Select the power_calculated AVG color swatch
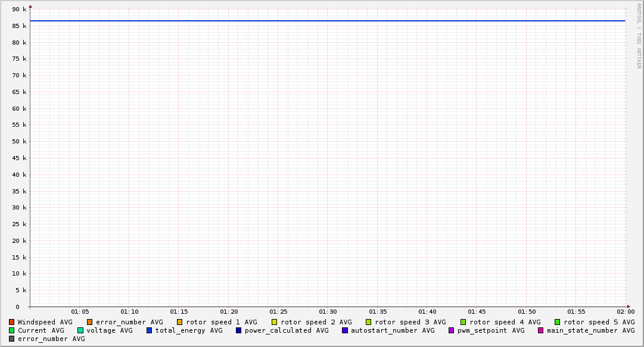 click(239, 330)
